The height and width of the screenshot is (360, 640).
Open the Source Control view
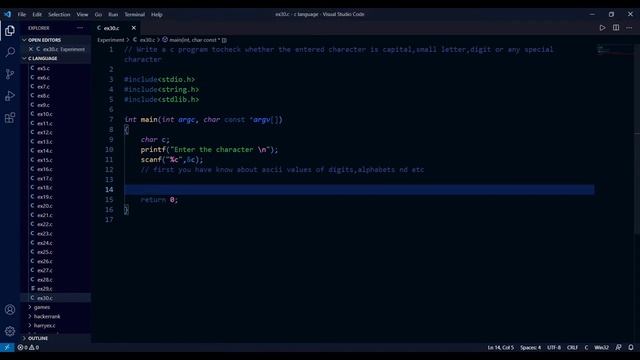click(10, 74)
